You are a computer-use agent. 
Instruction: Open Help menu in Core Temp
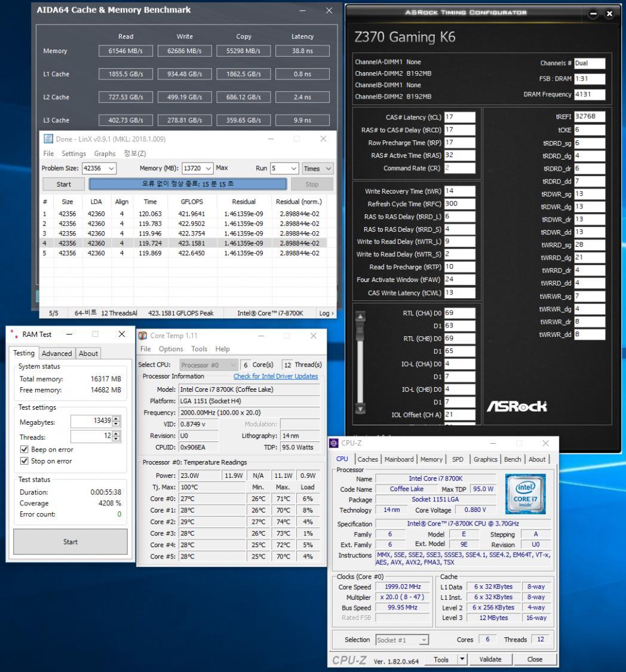[222, 349]
